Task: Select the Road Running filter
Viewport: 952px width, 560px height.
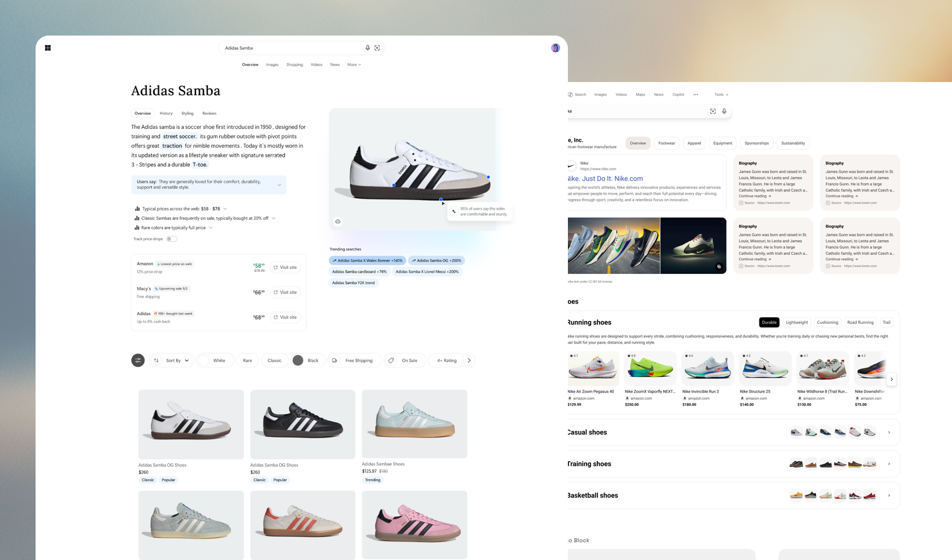Action: point(860,322)
